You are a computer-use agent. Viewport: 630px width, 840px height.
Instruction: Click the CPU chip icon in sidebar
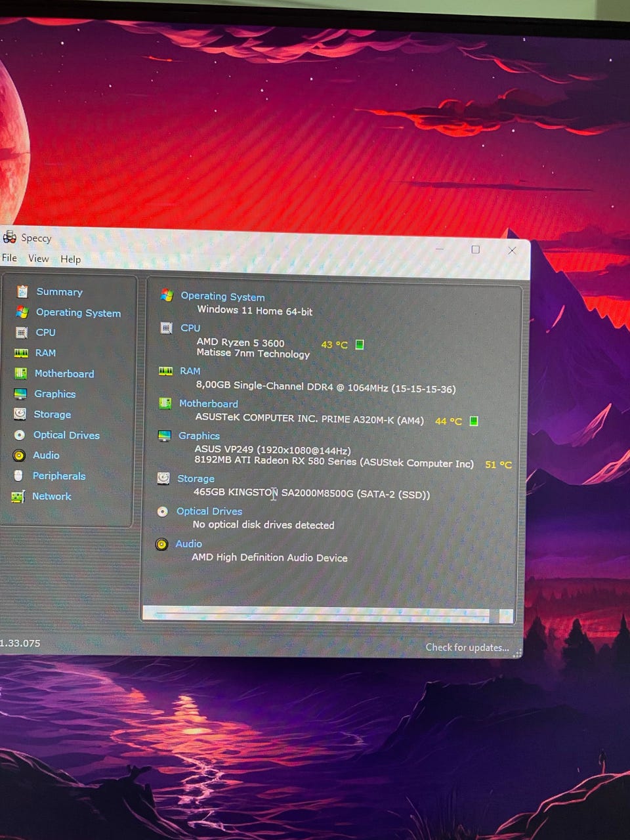(22, 332)
